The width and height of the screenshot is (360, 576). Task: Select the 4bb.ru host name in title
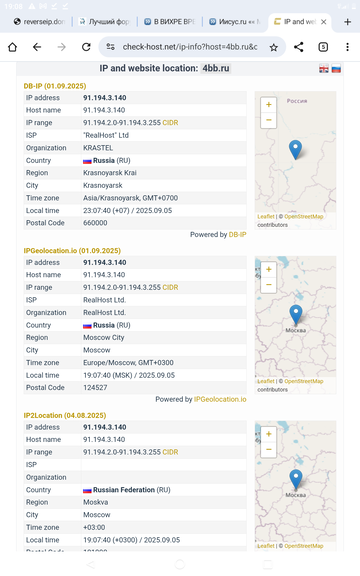point(216,68)
